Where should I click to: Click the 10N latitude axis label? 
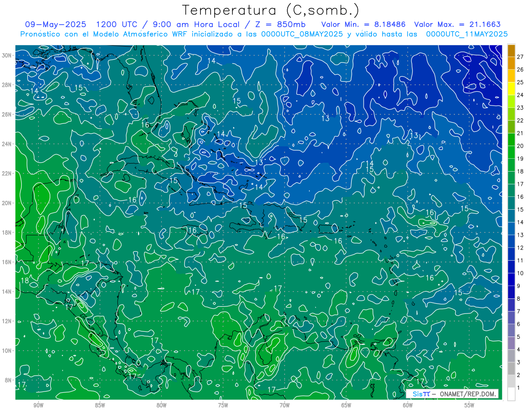pos(7,350)
